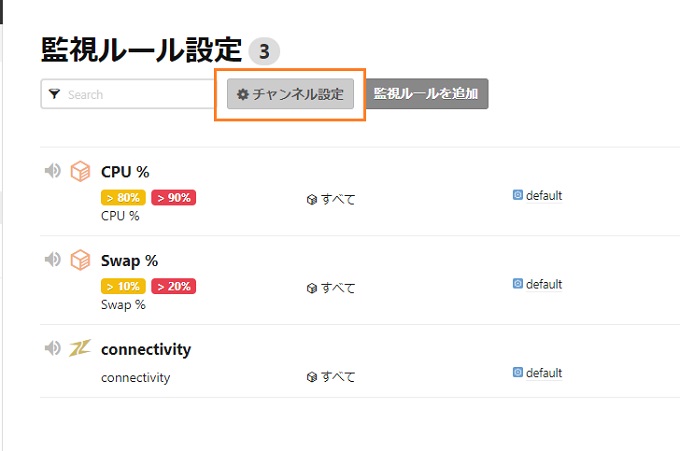The width and height of the screenshot is (680, 451).
Task: Toggle the speaker icon for Swap % rule
Action: point(53,259)
